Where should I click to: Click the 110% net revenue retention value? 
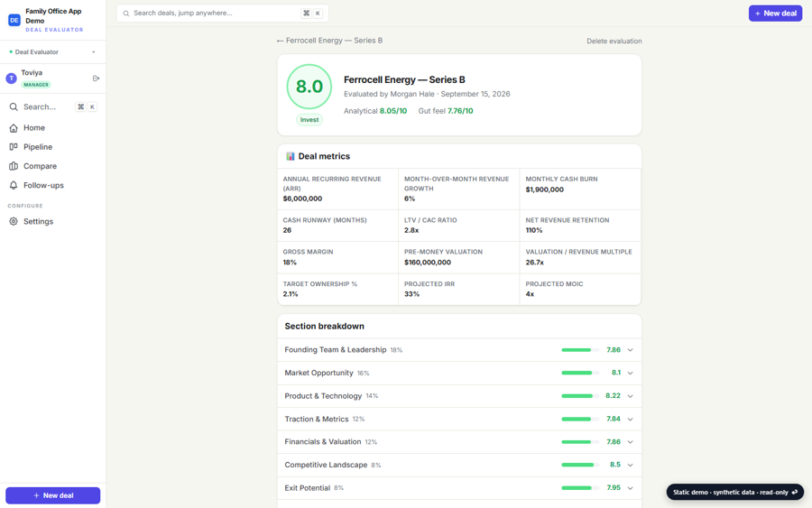[x=534, y=230]
